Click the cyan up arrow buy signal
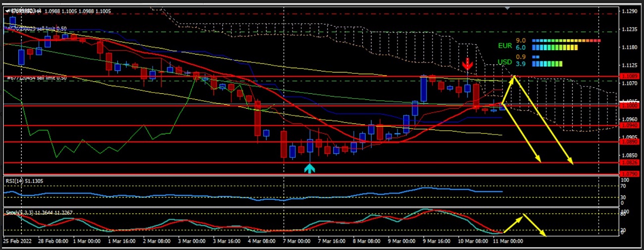 [310, 168]
